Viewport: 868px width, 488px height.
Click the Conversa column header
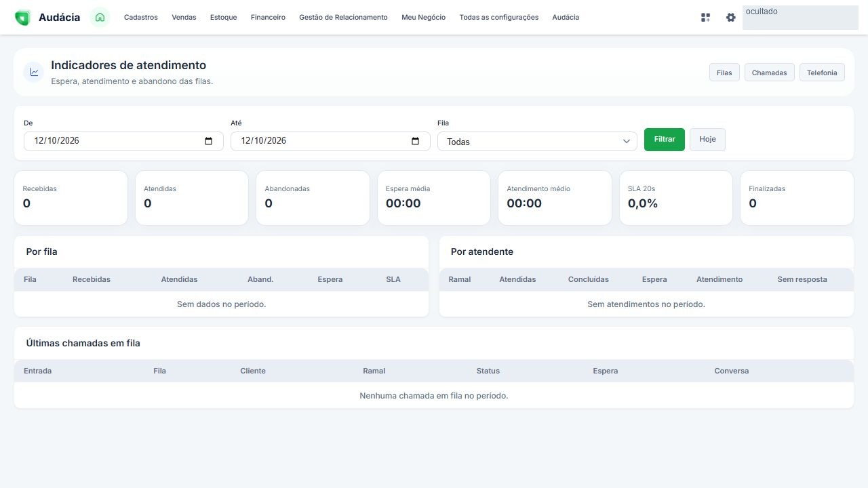[732, 371]
